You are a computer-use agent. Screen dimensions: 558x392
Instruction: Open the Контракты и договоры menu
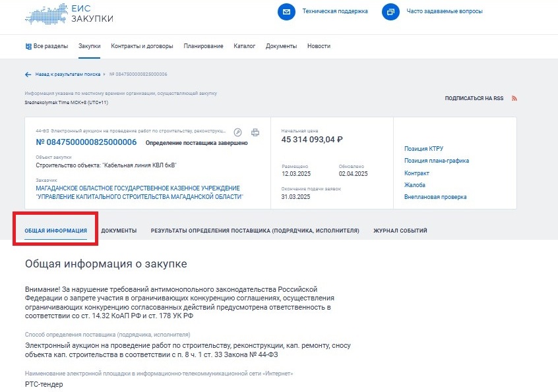click(x=142, y=46)
